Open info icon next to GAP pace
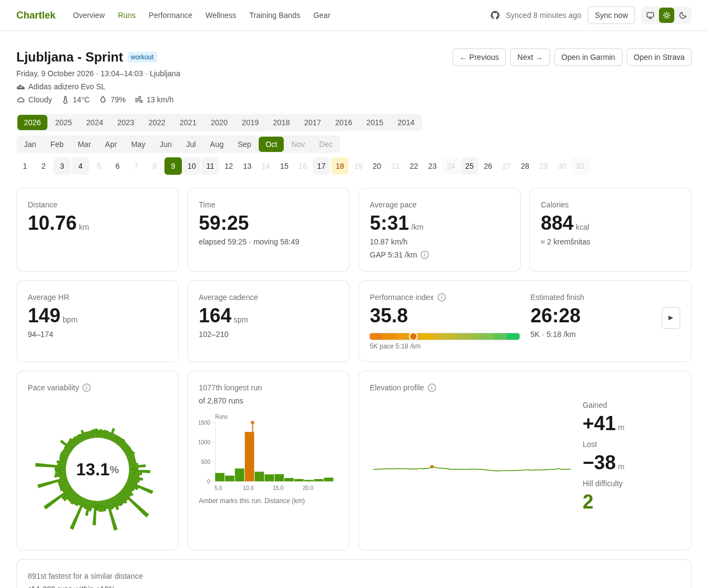 [425, 255]
